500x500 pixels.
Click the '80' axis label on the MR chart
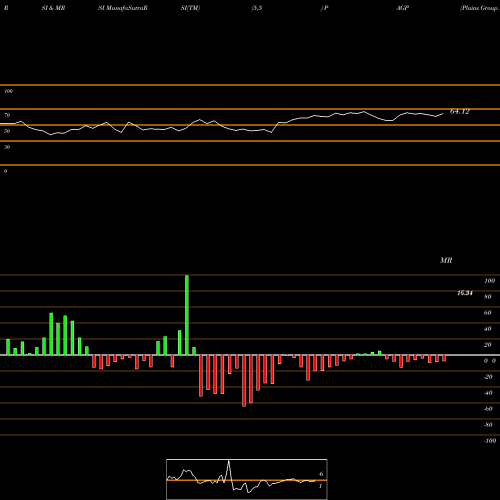click(x=488, y=297)
